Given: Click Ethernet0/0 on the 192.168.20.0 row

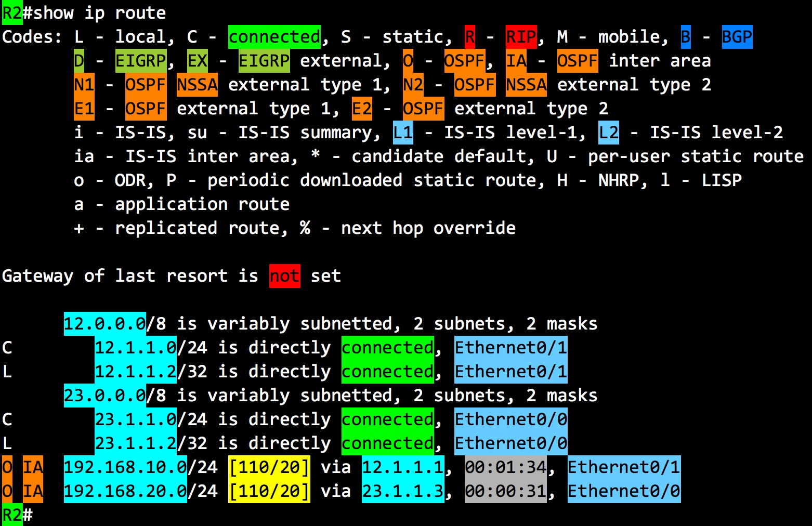Looking at the screenshot, I should click(624, 491).
